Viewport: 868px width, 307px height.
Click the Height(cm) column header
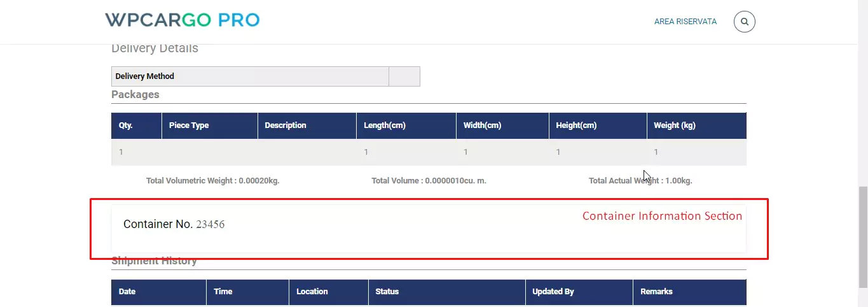[576, 125]
